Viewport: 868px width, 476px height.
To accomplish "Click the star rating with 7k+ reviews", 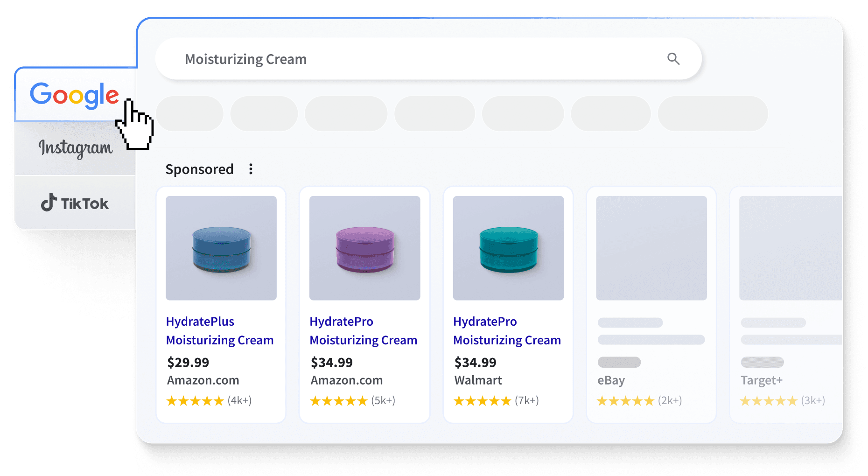I will point(483,401).
